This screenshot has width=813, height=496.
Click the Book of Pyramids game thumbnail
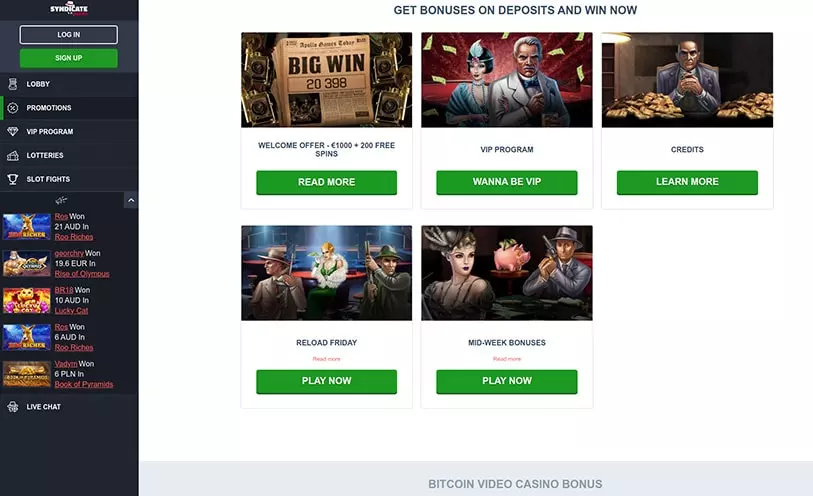(27, 374)
